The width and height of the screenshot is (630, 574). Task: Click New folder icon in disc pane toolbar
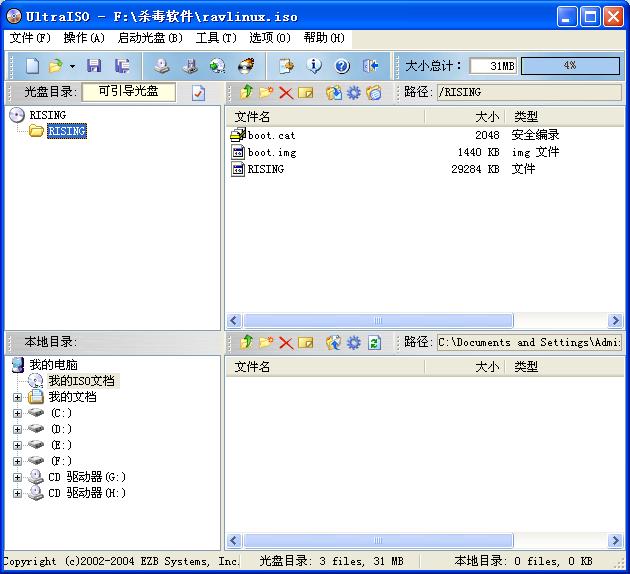point(266,93)
